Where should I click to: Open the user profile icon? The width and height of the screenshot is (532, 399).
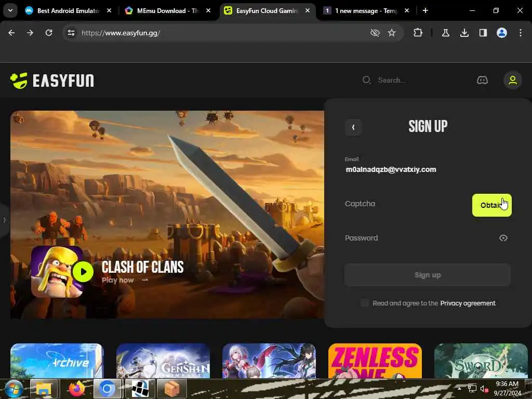[512, 80]
